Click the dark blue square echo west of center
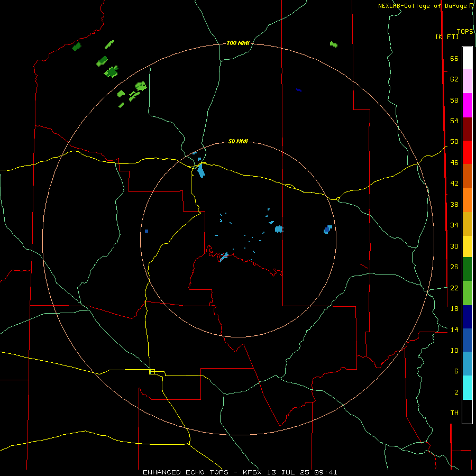476x476 pixels. point(147,231)
